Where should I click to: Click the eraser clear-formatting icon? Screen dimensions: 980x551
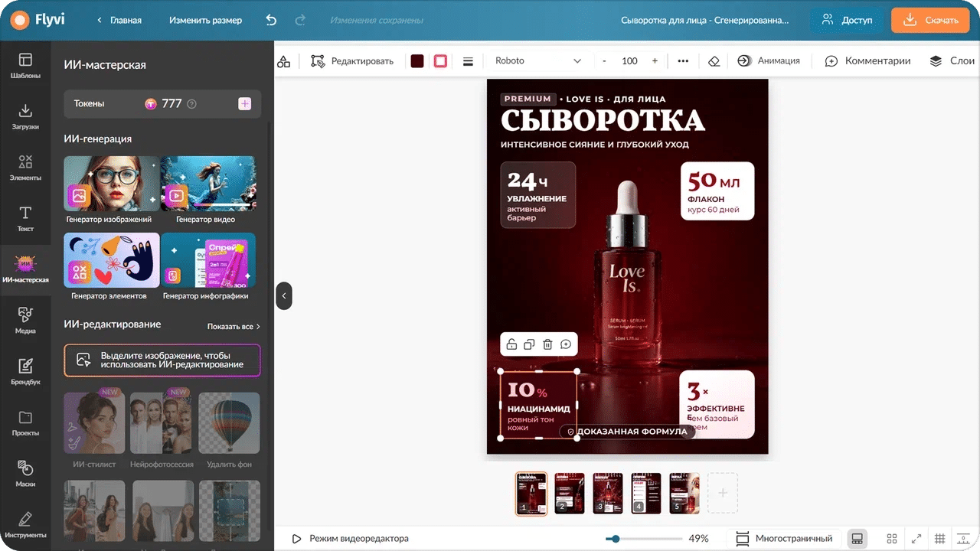pyautogui.click(x=714, y=61)
